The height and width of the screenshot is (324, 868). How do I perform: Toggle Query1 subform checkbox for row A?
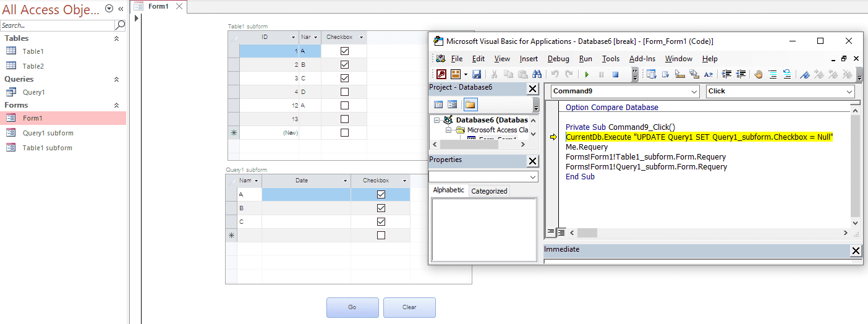click(x=381, y=194)
